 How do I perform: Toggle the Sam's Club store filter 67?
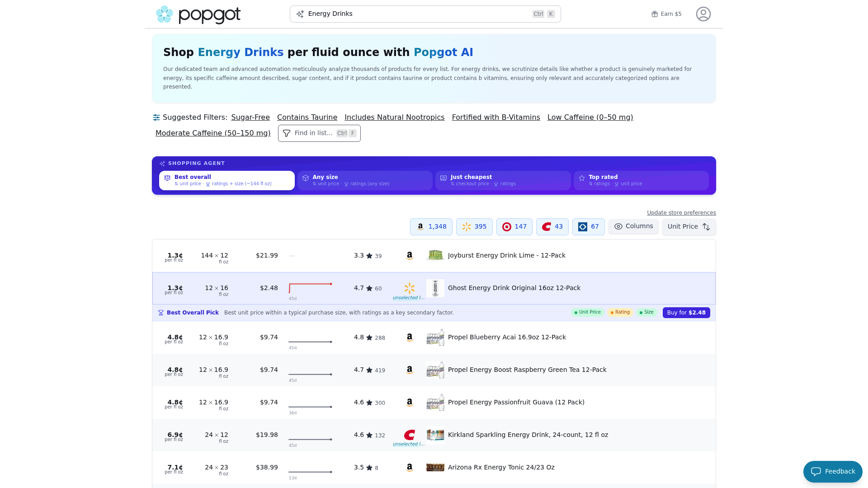tap(588, 227)
